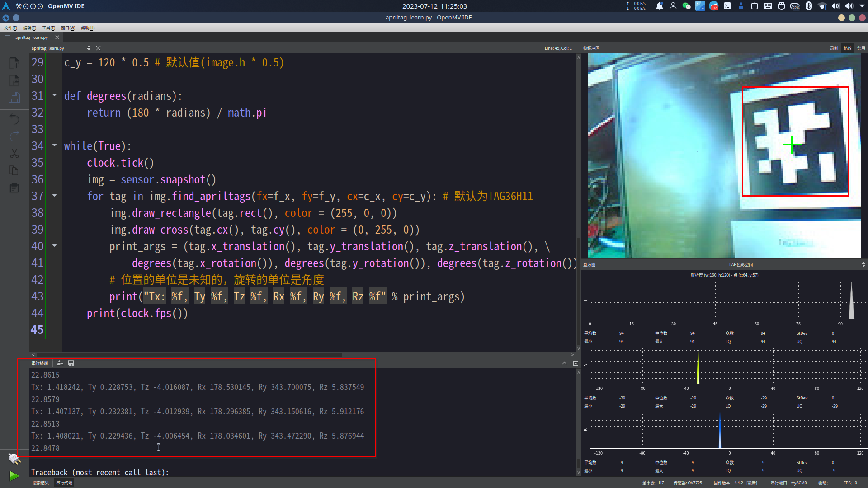This screenshot has height=488, width=868.
Task: Click the Redo arrow icon
Action: pos(14,136)
